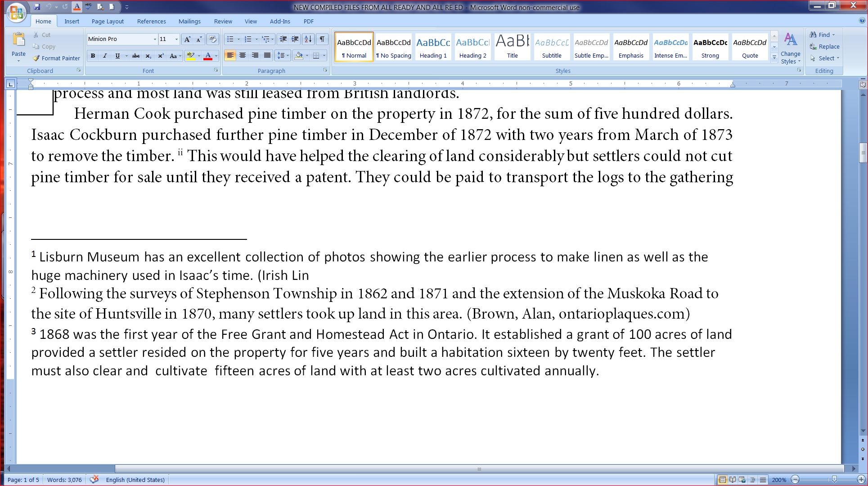Toggle italic formatting
This screenshot has height=486, width=868.
(104, 56)
